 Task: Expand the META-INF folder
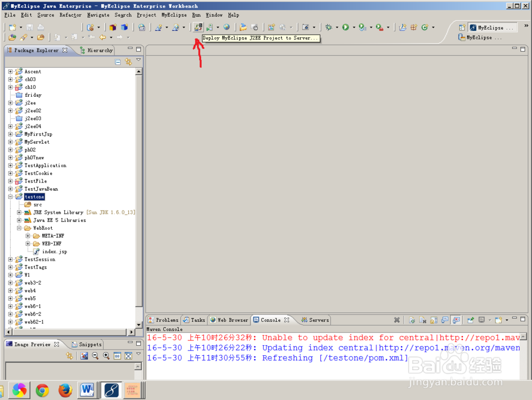pos(28,236)
